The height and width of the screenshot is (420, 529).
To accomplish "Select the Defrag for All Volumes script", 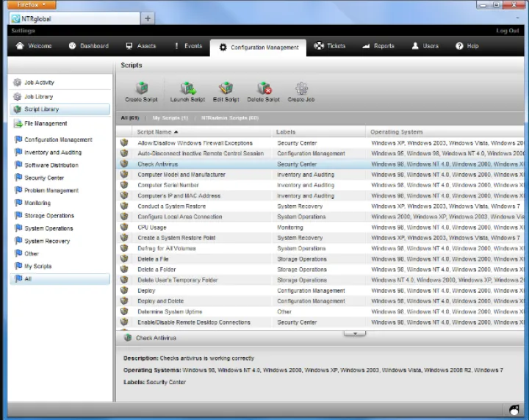I will (x=166, y=248).
